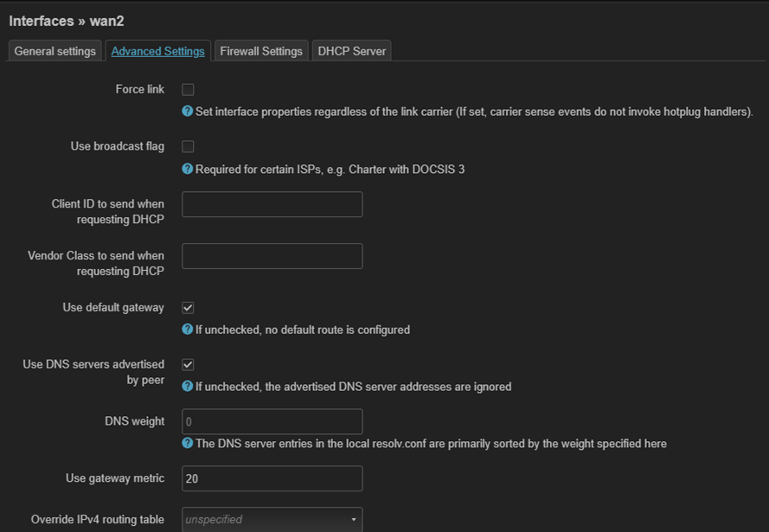Focus the Client ID DHCP input field
The height and width of the screenshot is (532, 769).
[x=272, y=205]
